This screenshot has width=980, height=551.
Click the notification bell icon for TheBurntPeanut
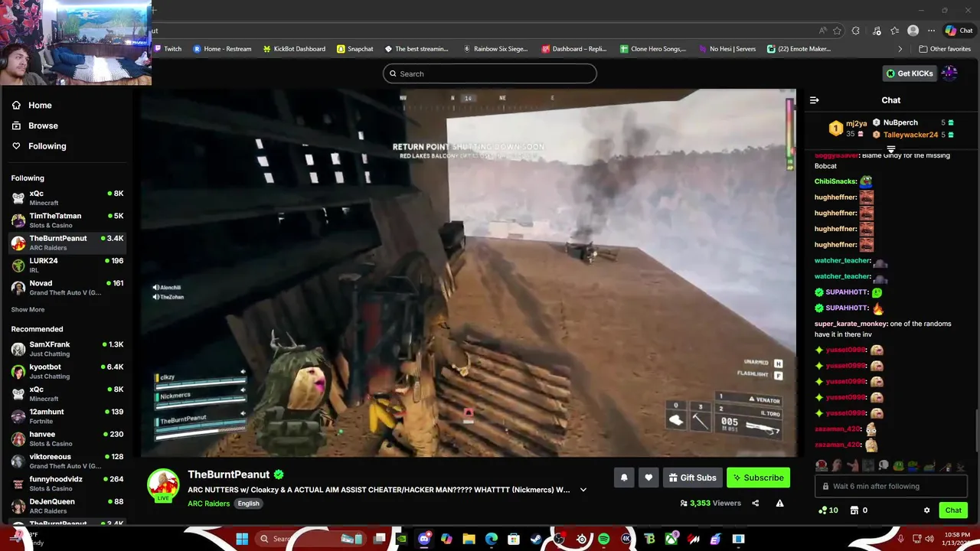624,478
